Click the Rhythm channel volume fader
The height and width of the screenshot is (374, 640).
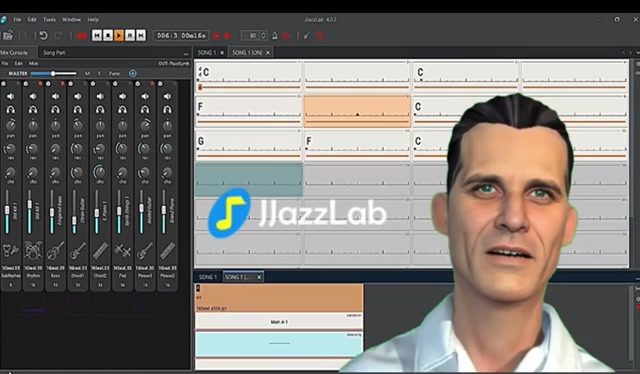29,211
